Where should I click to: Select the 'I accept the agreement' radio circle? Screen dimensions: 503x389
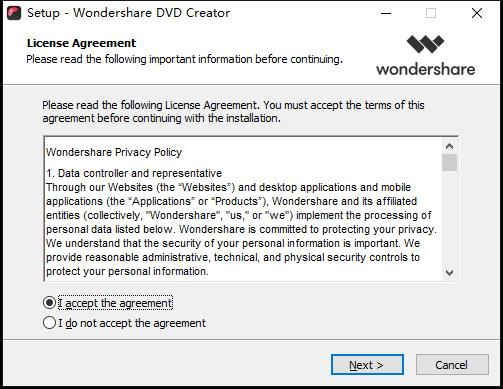(49, 303)
